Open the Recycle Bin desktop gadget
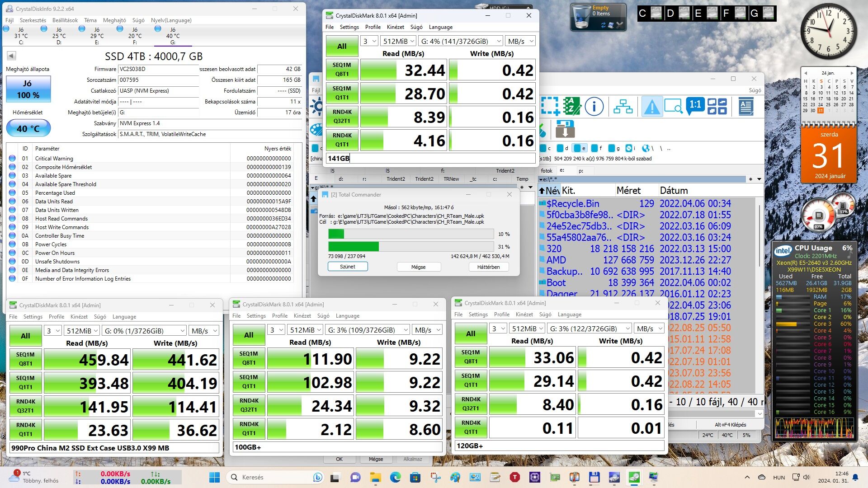 [x=598, y=17]
